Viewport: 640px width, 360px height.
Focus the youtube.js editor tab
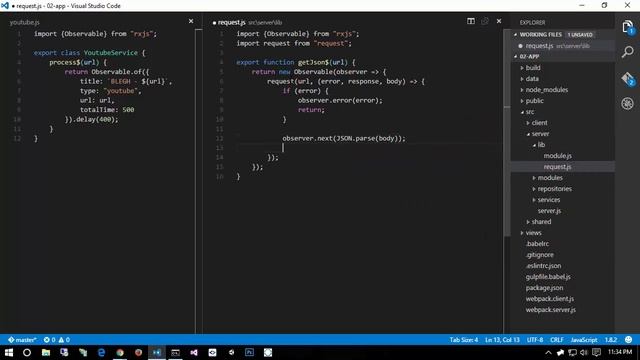24,22
